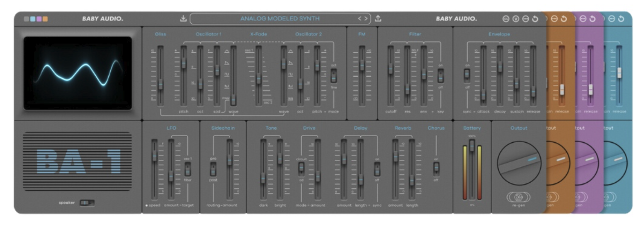Click the re-gen button under Output knob
Viewport: 644px width, 226px height.
click(x=518, y=197)
